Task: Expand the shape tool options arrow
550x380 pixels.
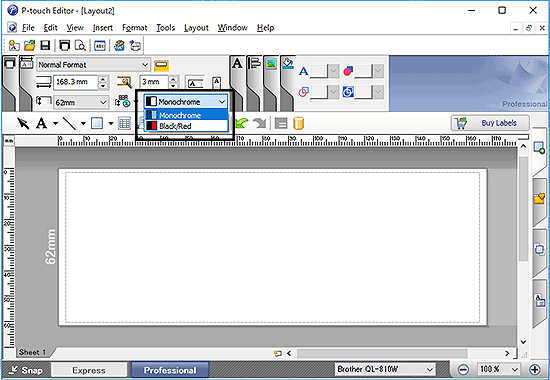Action: 111,124
